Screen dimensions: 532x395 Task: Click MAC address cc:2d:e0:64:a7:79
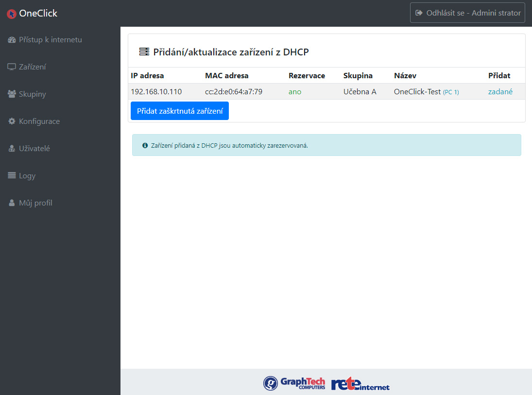234,92
